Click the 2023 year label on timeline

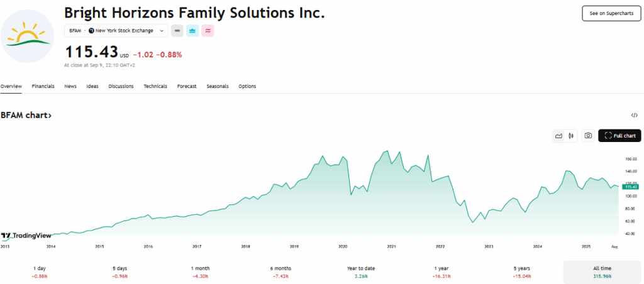(x=489, y=247)
